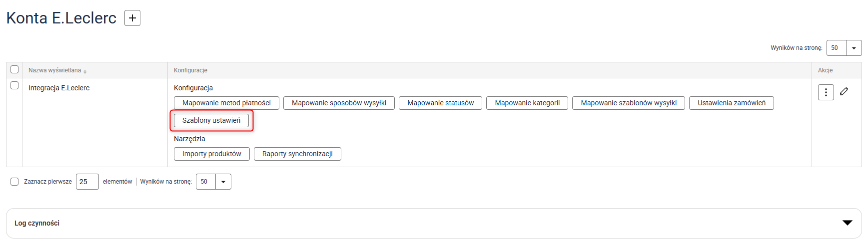Open Importy produktów tool
This screenshot has height=245, width=868.
tap(211, 154)
